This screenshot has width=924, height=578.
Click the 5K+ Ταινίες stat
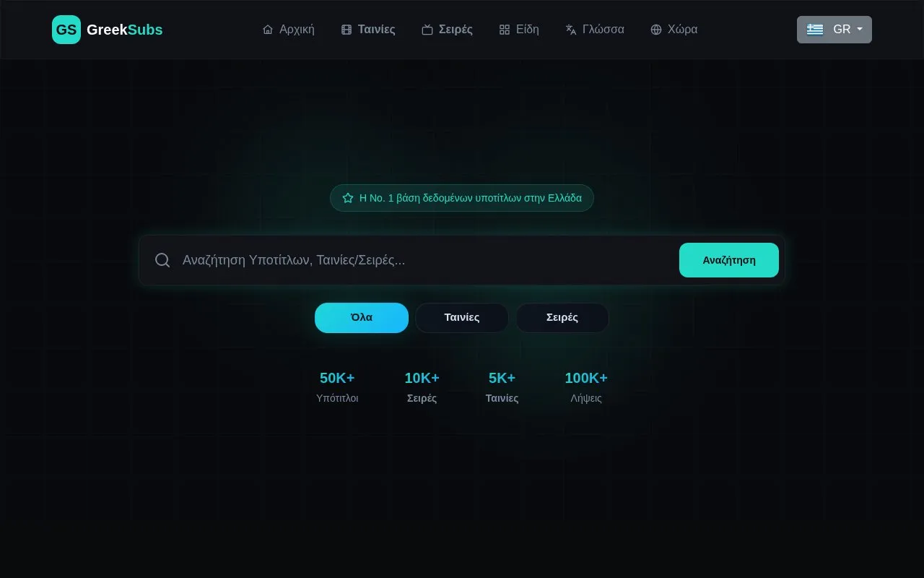(x=502, y=387)
